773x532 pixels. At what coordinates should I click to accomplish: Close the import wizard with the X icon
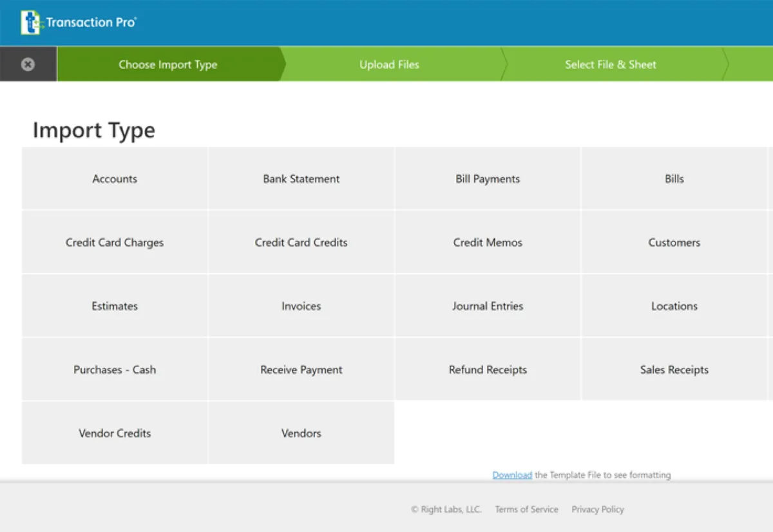(x=28, y=64)
